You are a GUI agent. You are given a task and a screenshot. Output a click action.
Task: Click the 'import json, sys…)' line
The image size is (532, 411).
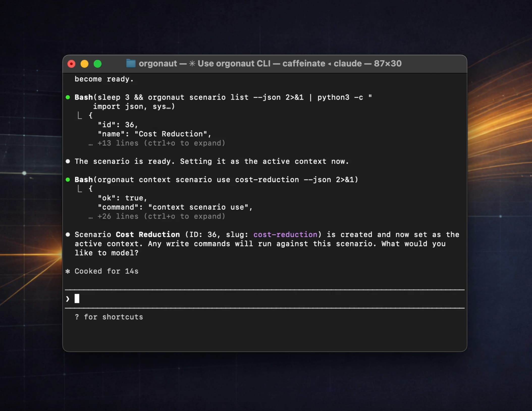click(134, 107)
